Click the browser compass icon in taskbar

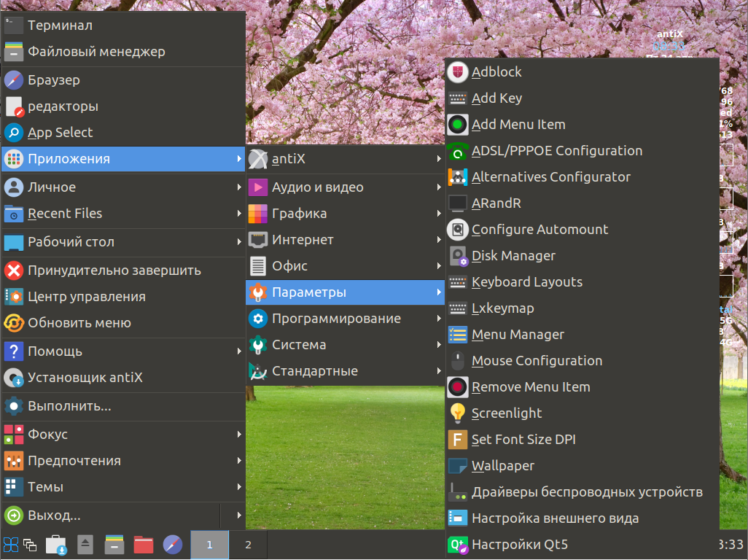tap(172, 545)
